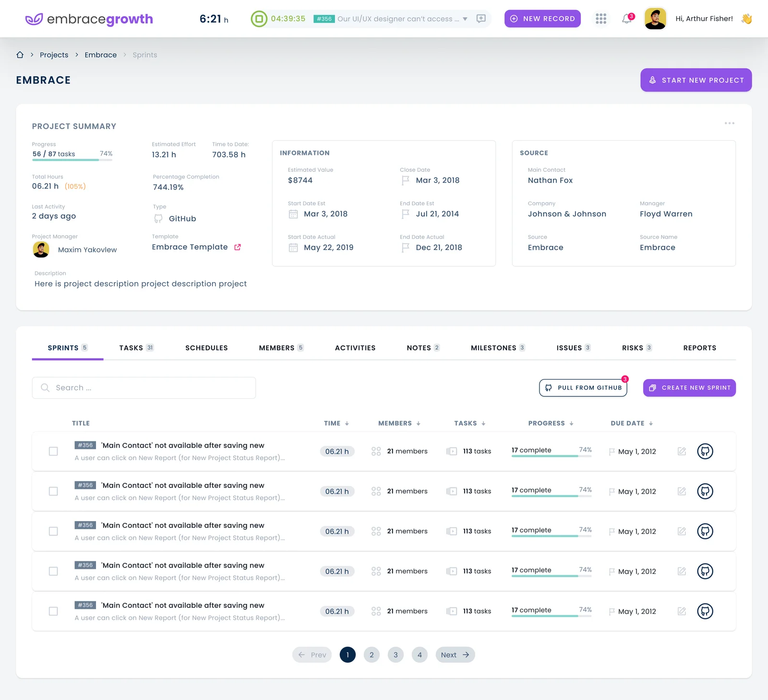Image resolution: width=768 pixels, height=700 pixels.
Task: Click the home icon in the breadcrumb
Action: (20, 55)
